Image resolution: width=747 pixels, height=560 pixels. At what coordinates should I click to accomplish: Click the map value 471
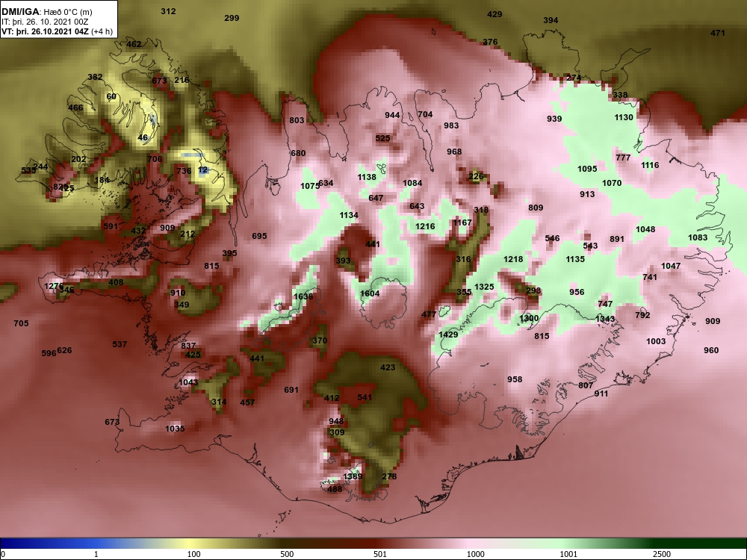(x=717, y=33)
